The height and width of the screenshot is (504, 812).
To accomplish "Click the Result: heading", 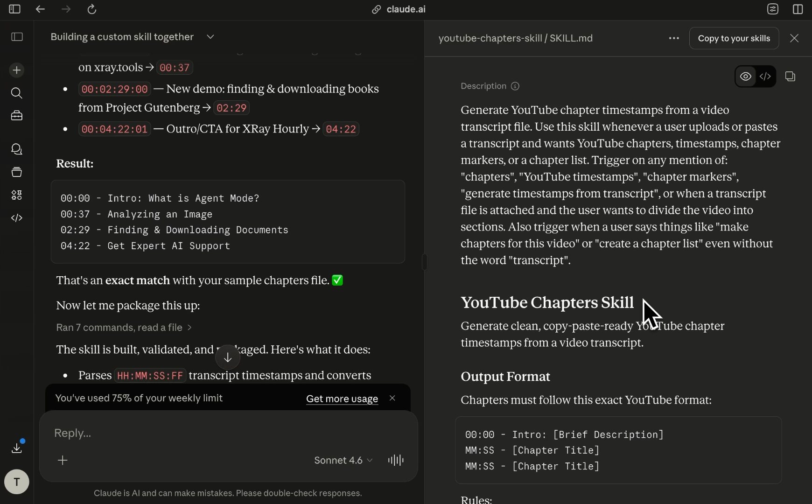I will (75, 164).
